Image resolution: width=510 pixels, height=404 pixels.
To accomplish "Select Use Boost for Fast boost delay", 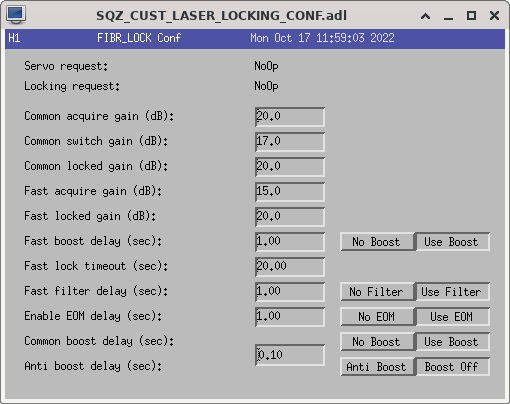I will (x=452, y=242).
